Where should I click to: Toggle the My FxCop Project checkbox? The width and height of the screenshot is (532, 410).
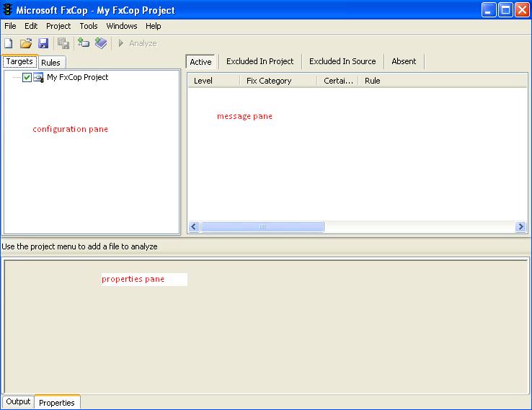pyautogui.click(x=27, y=78)
